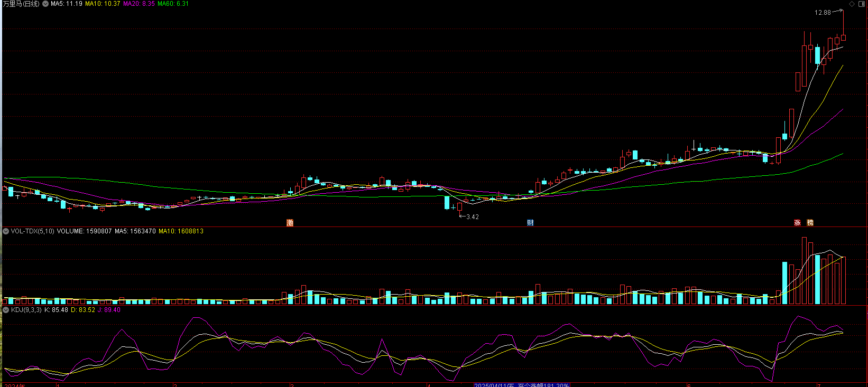Click the VOLUME: 1590807 value
Image resolution: width=868 pixels, height=387 pixels.
coord(84,231)
